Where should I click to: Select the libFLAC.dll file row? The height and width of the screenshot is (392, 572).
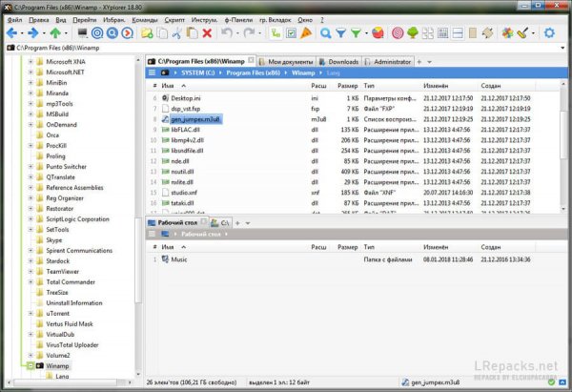(x=353, y=130)
